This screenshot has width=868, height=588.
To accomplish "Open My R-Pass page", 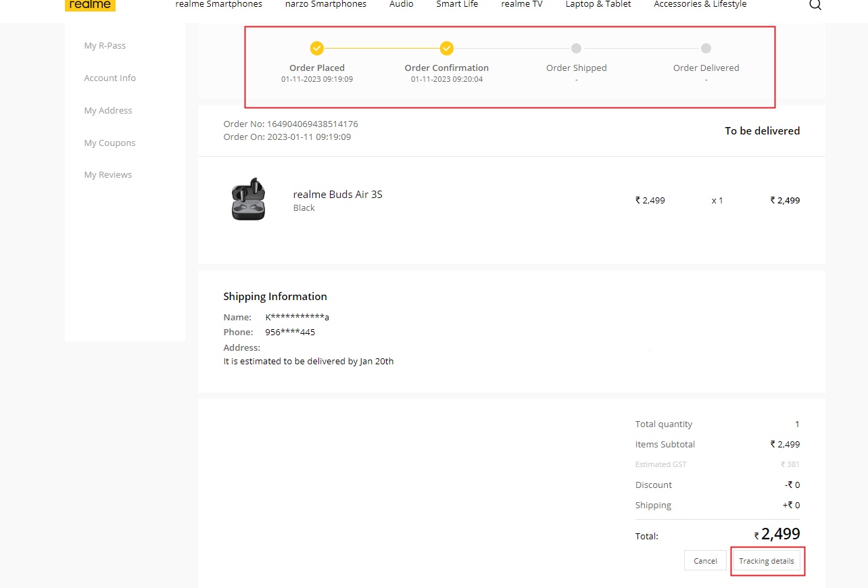I will (105, 45).
